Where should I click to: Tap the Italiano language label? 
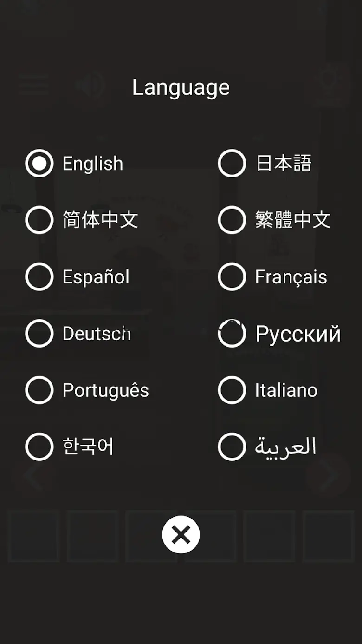click(286, 390)
